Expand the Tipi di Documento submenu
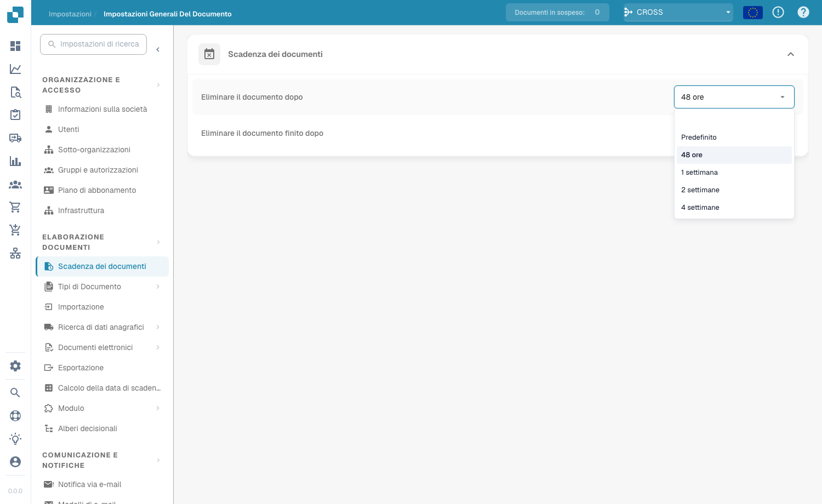 (158, 287)
